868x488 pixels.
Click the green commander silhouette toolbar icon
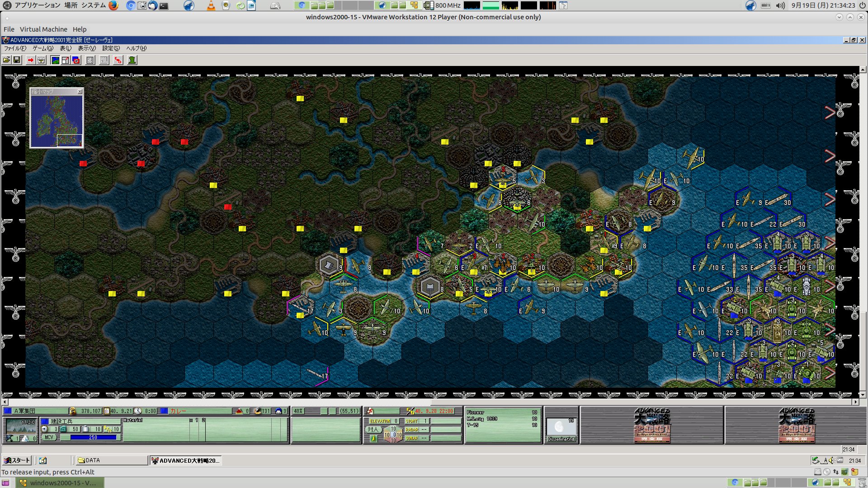[132, 60]
